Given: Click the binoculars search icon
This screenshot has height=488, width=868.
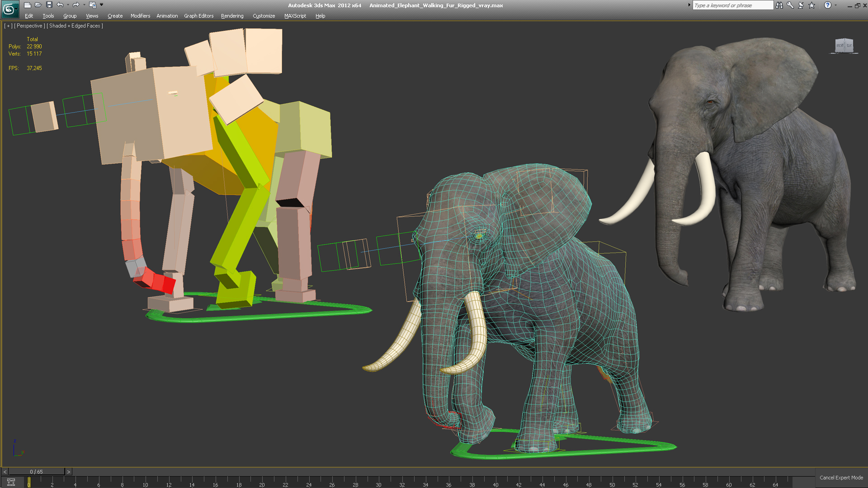Looking at the screenshot, I should (x=779, y=5).
